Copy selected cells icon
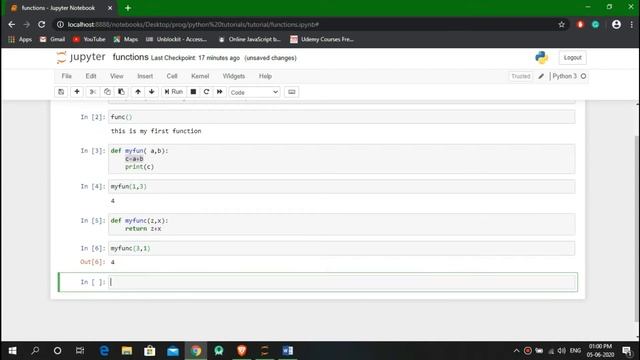 [107, 92]
